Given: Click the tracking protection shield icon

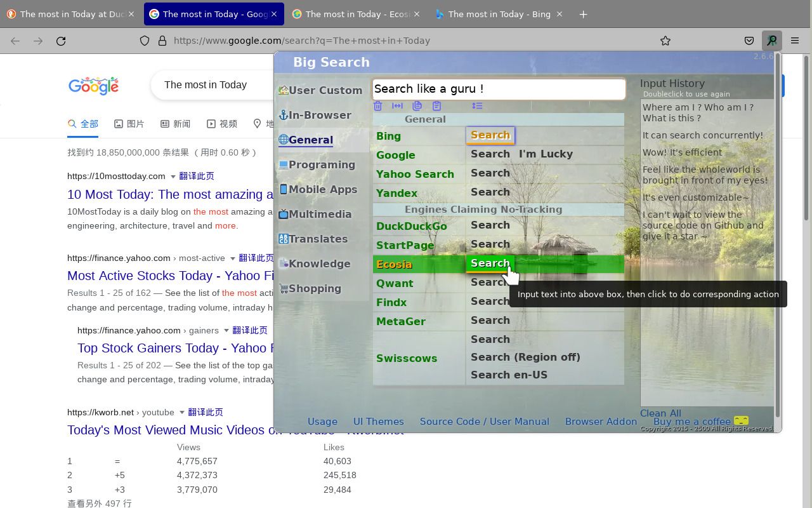Looking at the screenshot, I should 145,41.
